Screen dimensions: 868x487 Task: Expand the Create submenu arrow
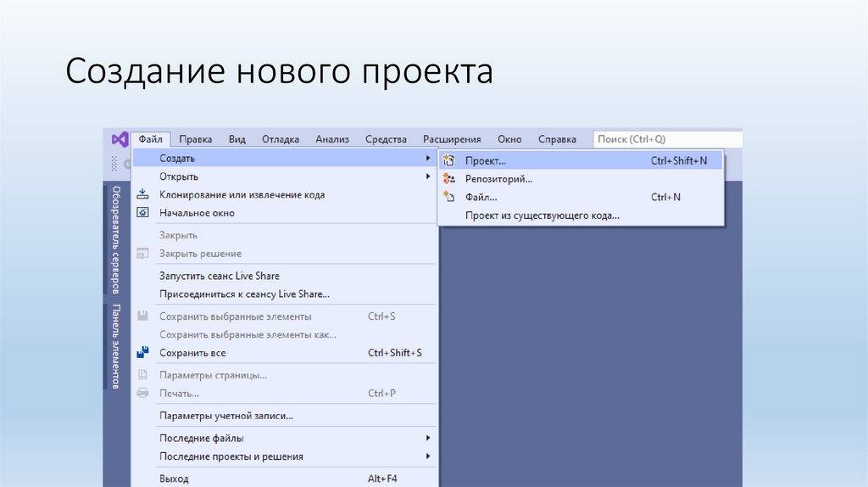428,159
